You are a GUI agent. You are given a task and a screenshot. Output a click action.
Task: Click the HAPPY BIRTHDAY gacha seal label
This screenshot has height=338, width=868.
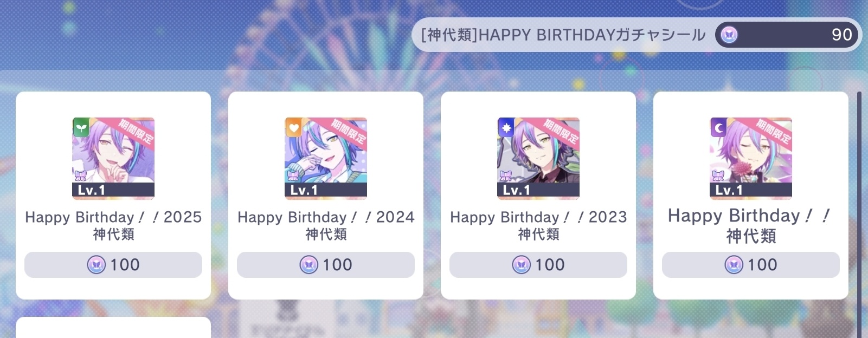(563, 35)
